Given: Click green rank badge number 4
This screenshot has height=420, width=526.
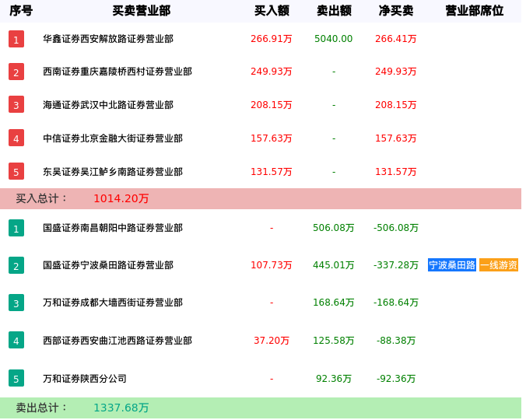Looking at the screenshot, I should [16, 340].
